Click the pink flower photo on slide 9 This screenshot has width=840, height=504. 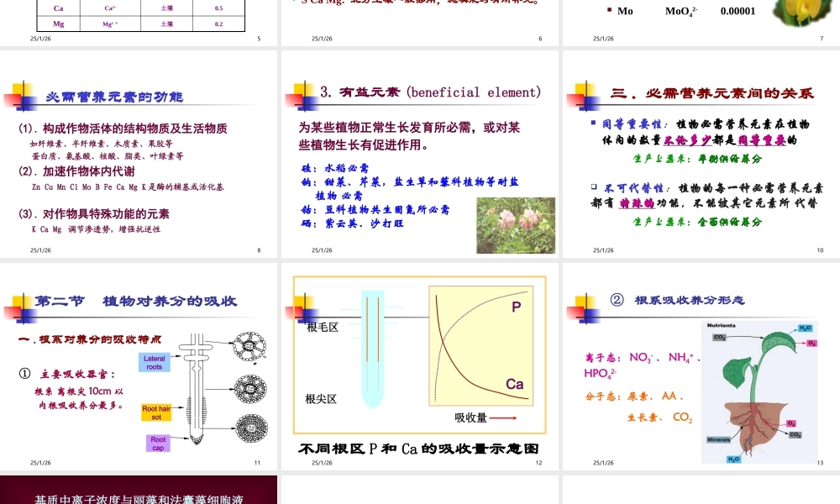tap(516, 225)
